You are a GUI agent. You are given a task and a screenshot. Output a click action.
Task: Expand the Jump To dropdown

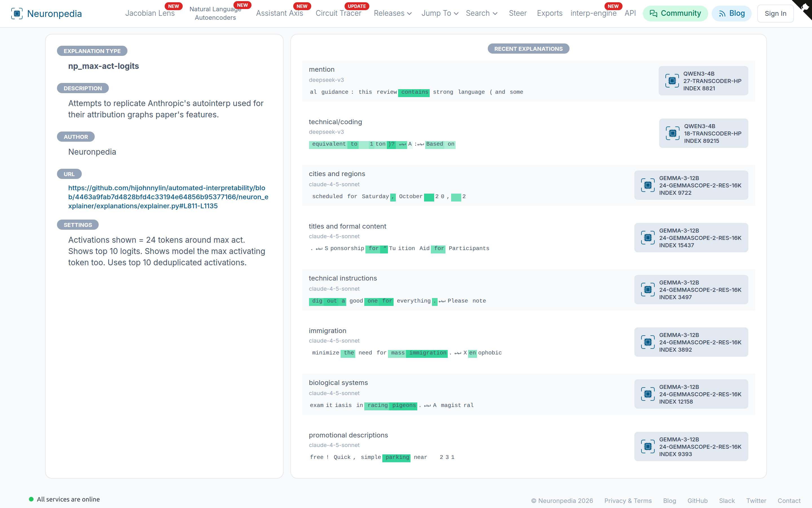pyautogui.click(x=440, y=14)
